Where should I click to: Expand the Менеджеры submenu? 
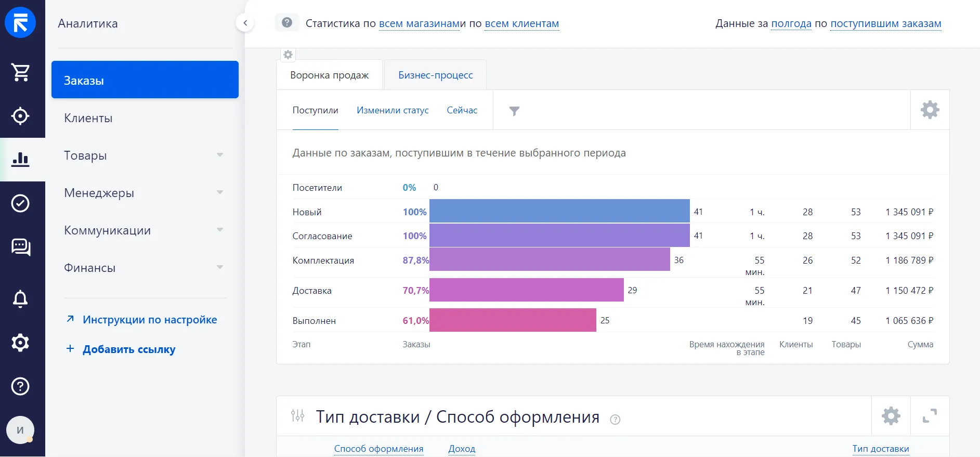coord(220,192)
